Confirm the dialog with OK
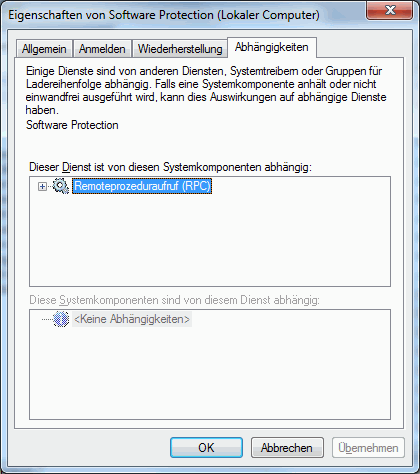The width and height of the screenshot is (420, 474). (x=206, y=447)
